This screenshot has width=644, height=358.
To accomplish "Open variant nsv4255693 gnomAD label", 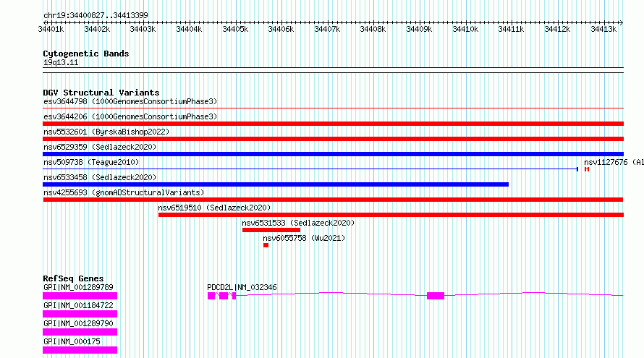I will 124,192.
